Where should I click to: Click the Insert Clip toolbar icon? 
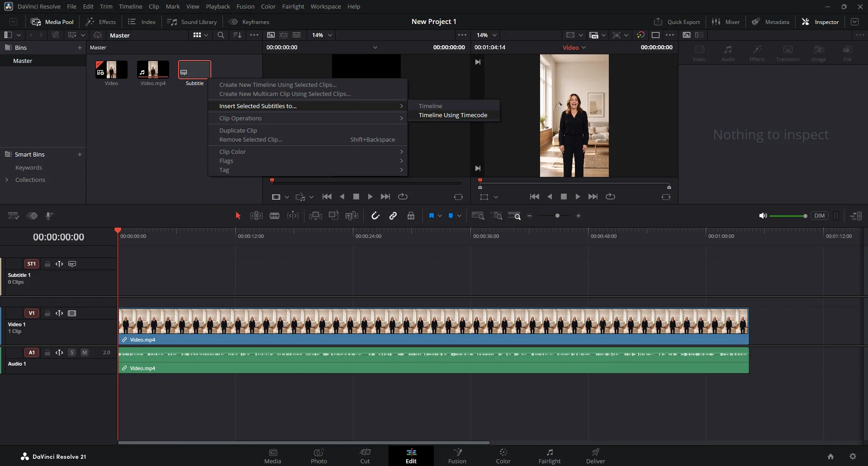[316, 216]
